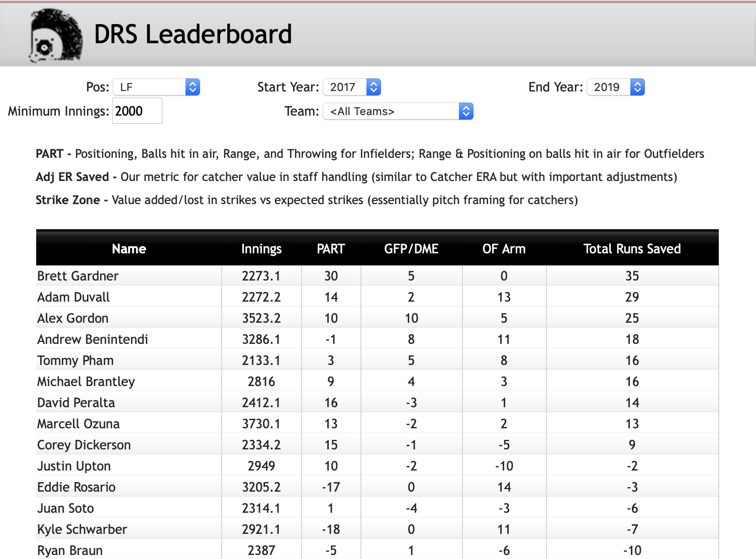Sort by Innings column header
Screen dimensions: 756x559
coord(261,249)
